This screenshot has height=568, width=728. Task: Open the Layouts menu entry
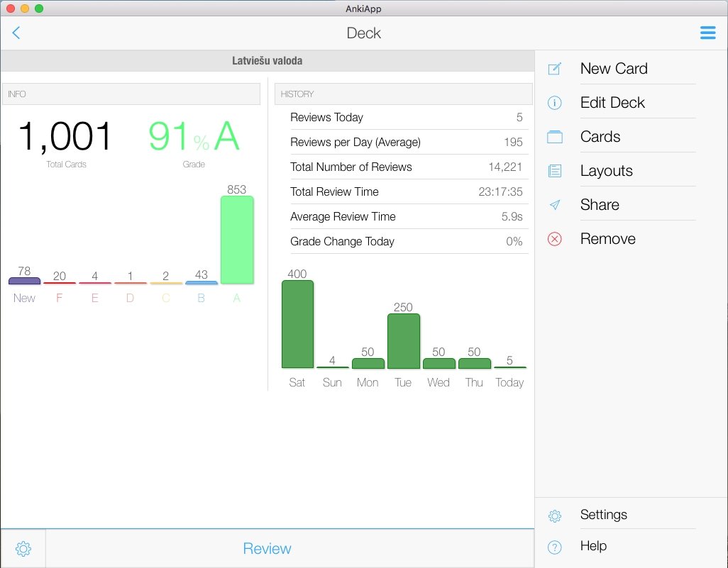[x=606, y=171]
